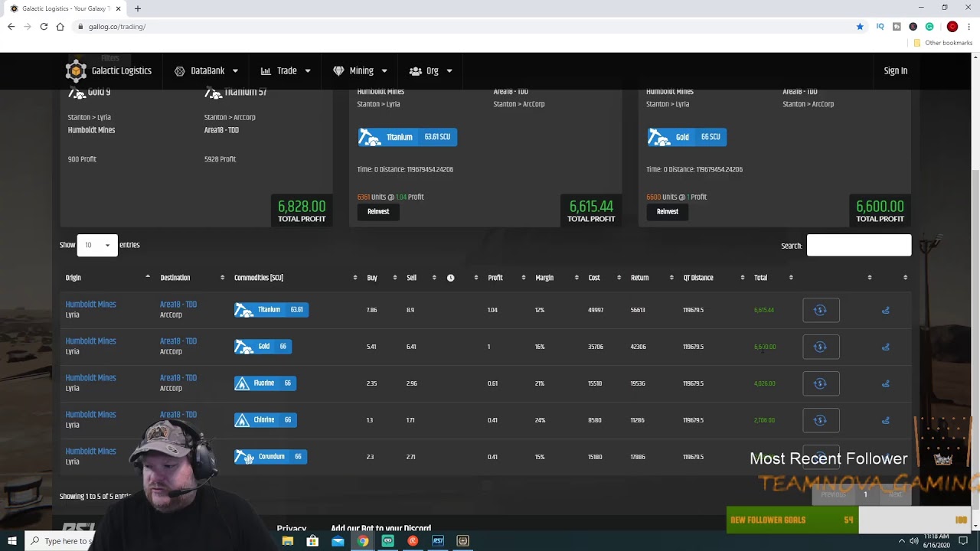Click the Gold 66 SCU card badge
This screenshot has width=980, height=551.
(686, 137)
